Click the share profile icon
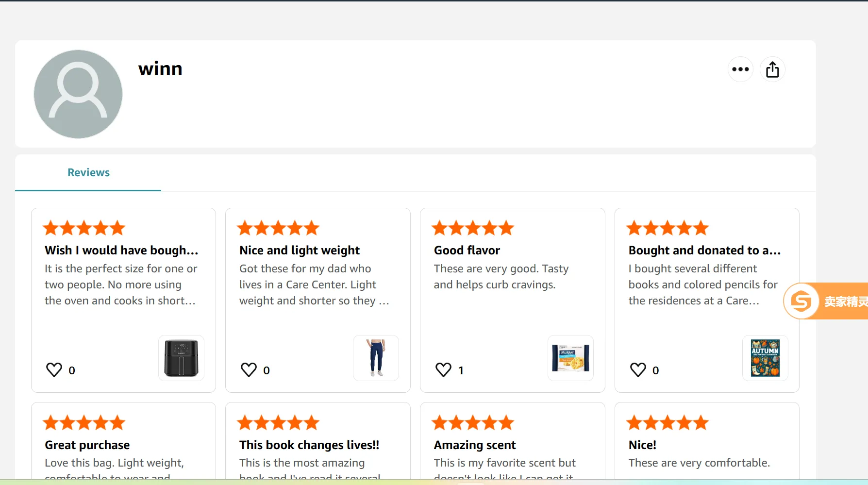The image size is (868, 485). click(x=772, y=69)
